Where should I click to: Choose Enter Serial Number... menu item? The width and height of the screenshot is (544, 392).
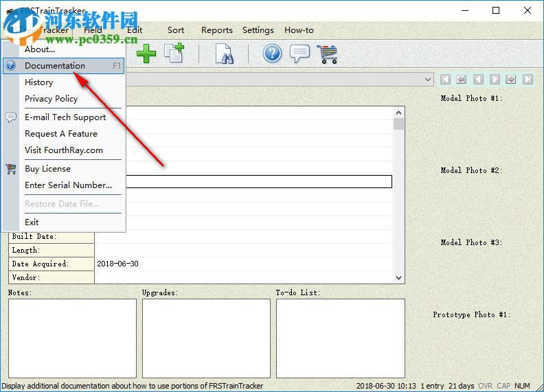tap(69, 185)
